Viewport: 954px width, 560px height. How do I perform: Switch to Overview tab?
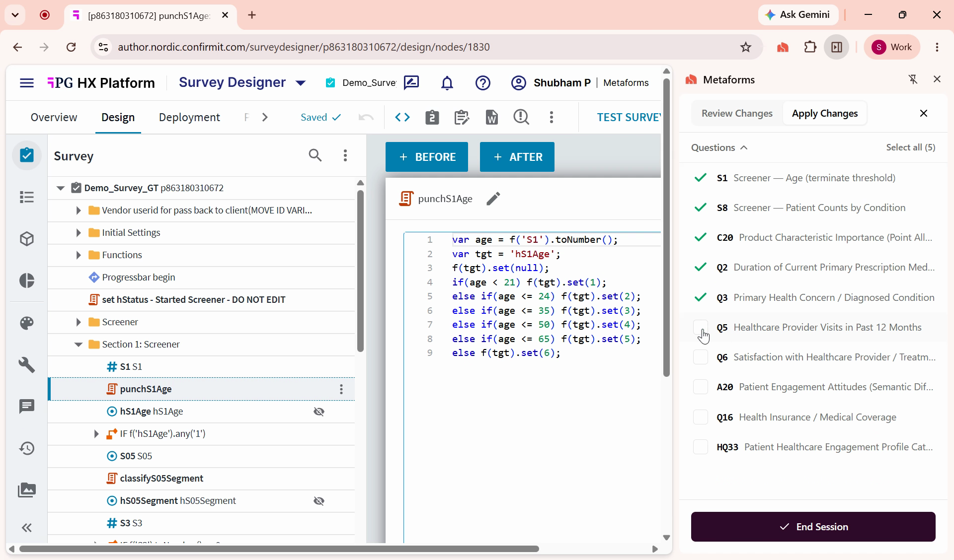click(x=54, y=117)
